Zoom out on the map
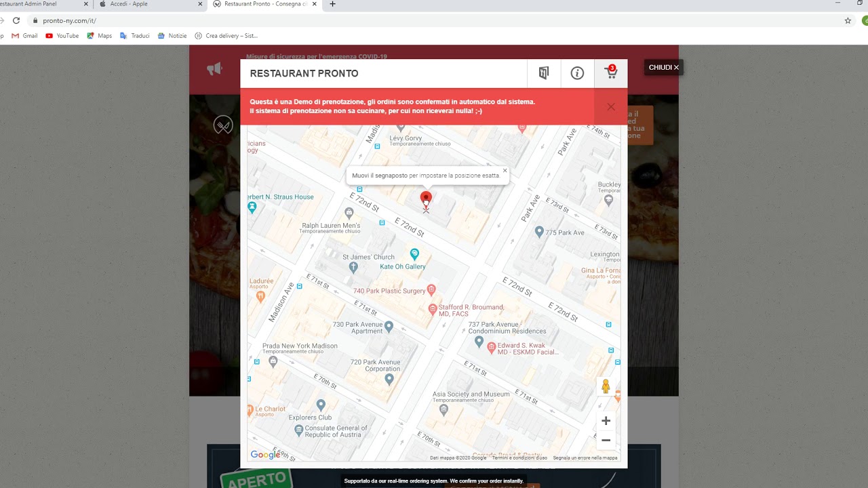This screenshot has height=488, width=868. click(606, 440)
